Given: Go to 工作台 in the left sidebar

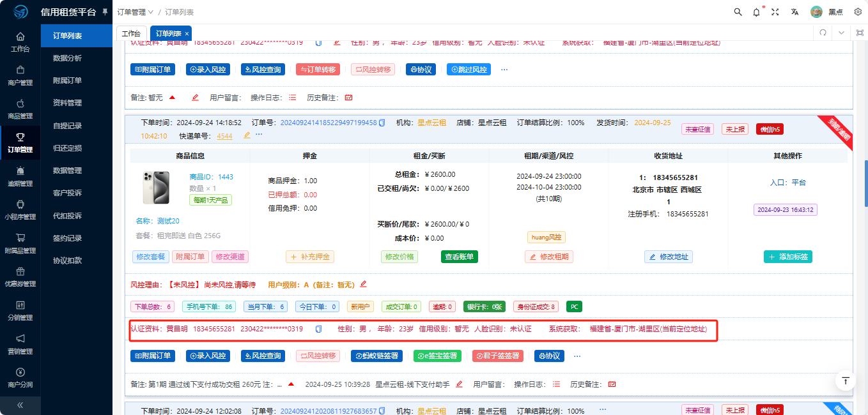Looking at the screenshot, I should click(20, 41).
